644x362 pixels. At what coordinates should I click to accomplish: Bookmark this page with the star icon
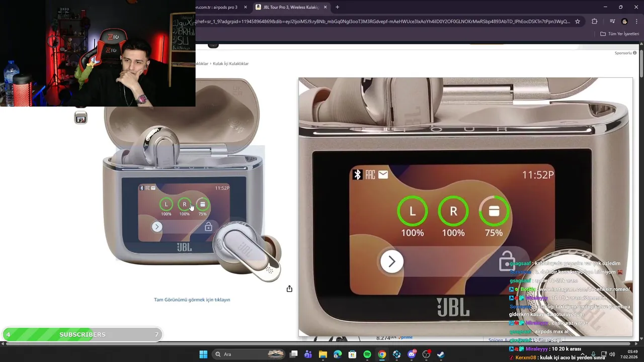[578, 22]
